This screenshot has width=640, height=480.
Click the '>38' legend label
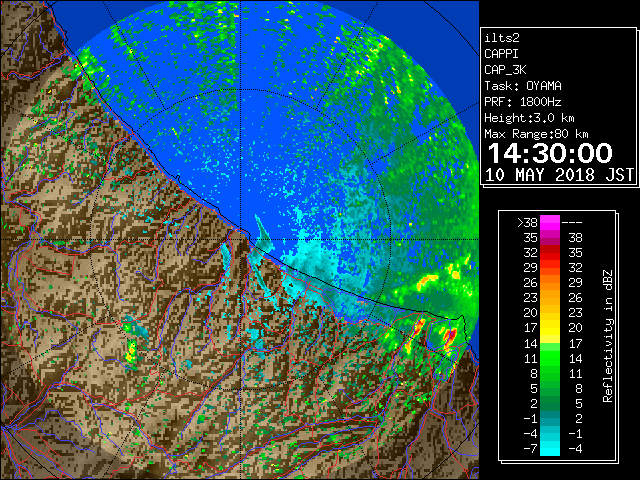(x=527, y=223)
